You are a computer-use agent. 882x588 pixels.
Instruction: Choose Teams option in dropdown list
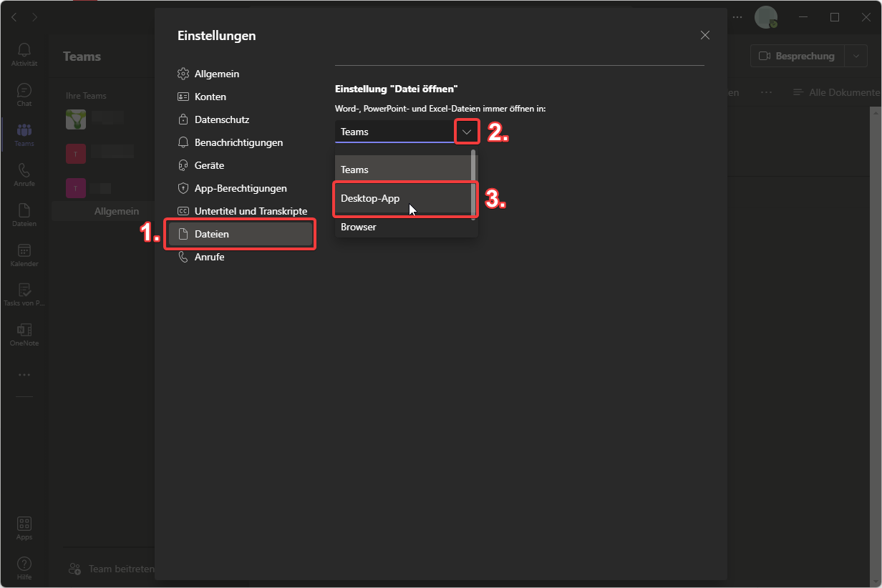tap(402, 170)
